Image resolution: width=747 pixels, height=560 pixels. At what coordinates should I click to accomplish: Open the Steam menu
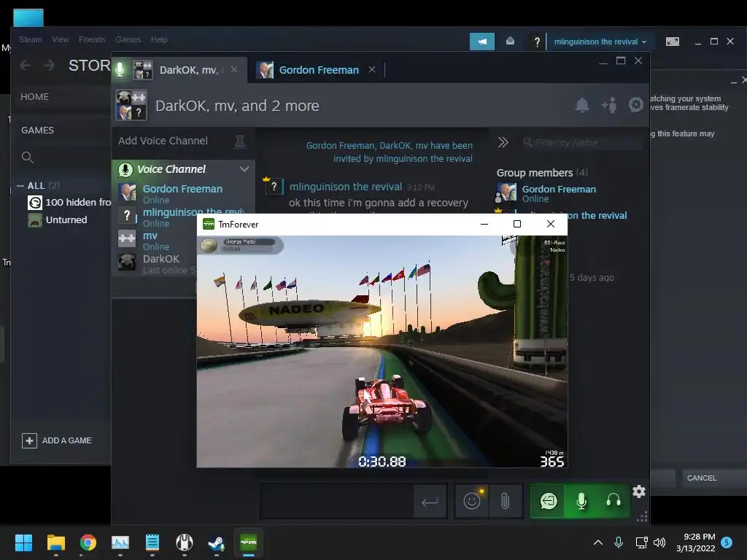pos(31,39)
